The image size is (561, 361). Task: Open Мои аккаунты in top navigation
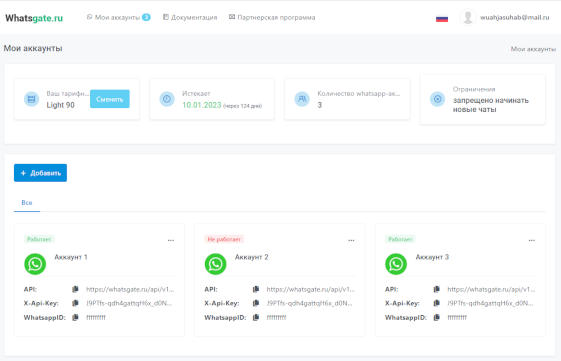coord(118,17)
